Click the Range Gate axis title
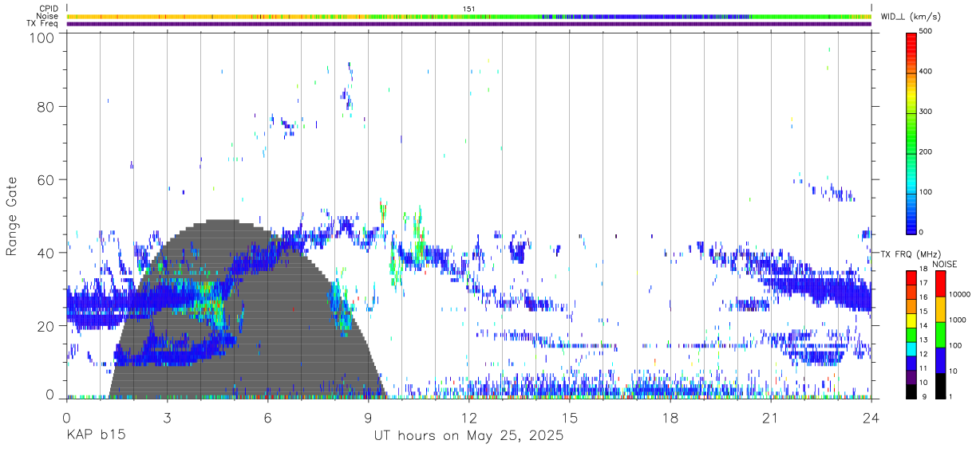The image size is (980, 452). tap(12, 217)
